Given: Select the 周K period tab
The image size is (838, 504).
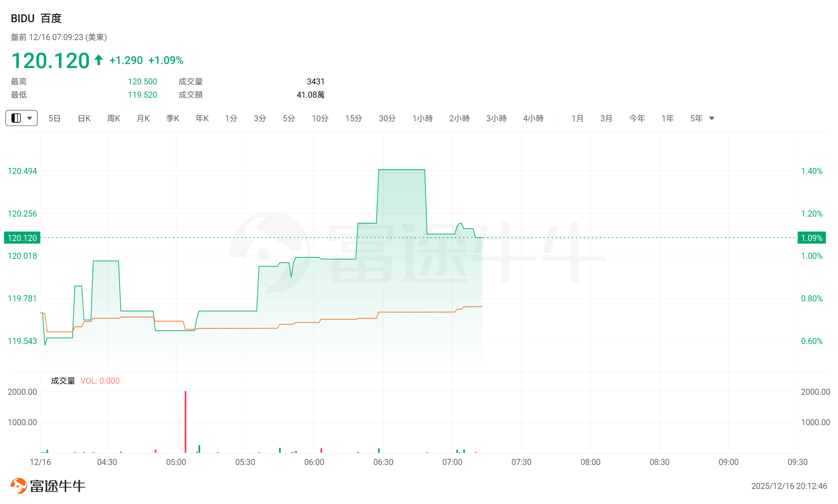Looking at the screenshot, I should click(x=114, y=118).
